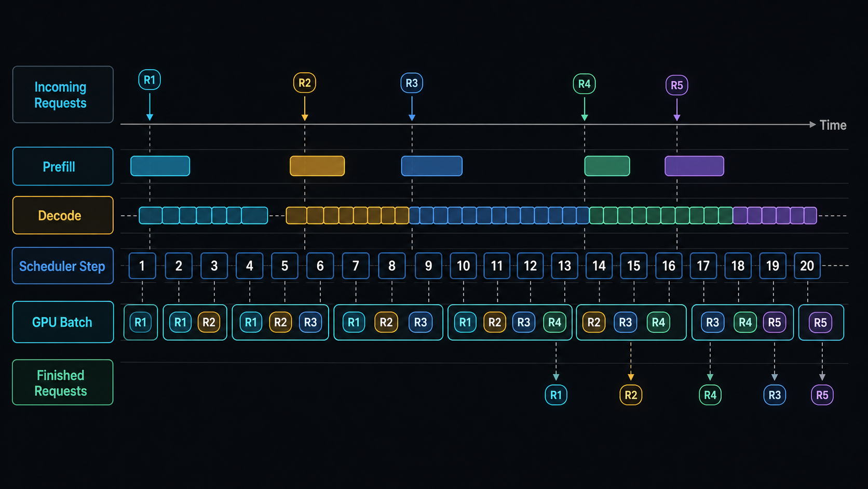The height and width of the screenshot is (489, 868).
Task: Click R1 chip in batch under step 7
Action: click(x=354, y=322)
